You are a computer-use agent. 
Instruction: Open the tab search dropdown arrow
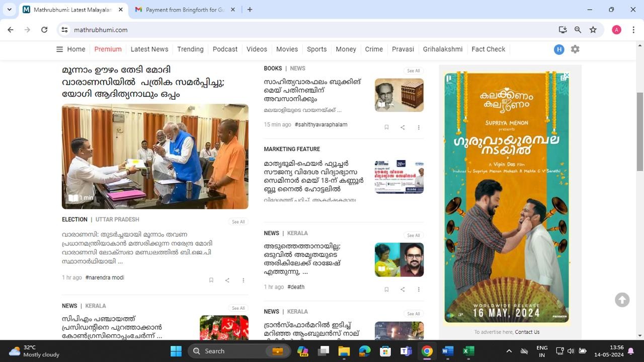coord(9,10)
